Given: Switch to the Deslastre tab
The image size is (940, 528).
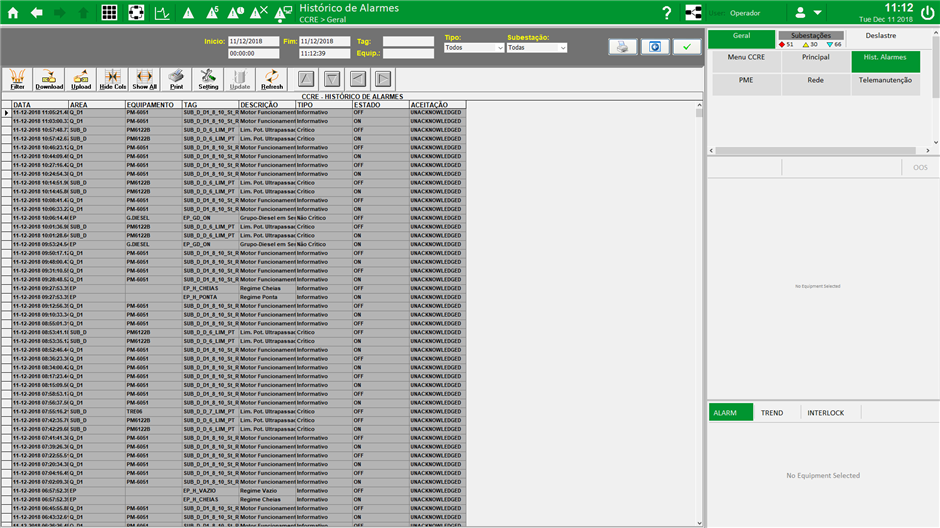Looking at the screenshot, I should [x=881, y=36].
